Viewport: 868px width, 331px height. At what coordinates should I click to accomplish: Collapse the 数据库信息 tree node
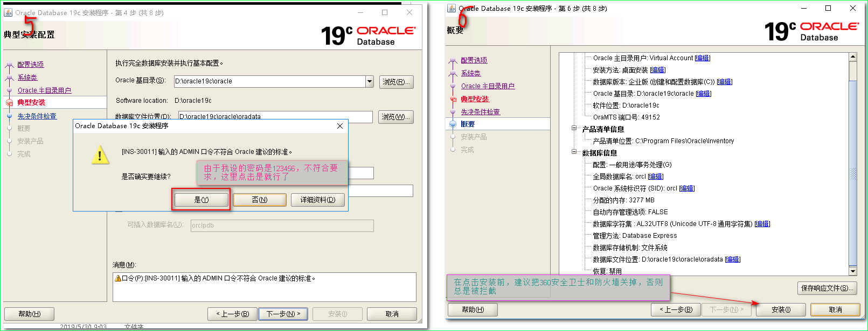tap(574, 152)
